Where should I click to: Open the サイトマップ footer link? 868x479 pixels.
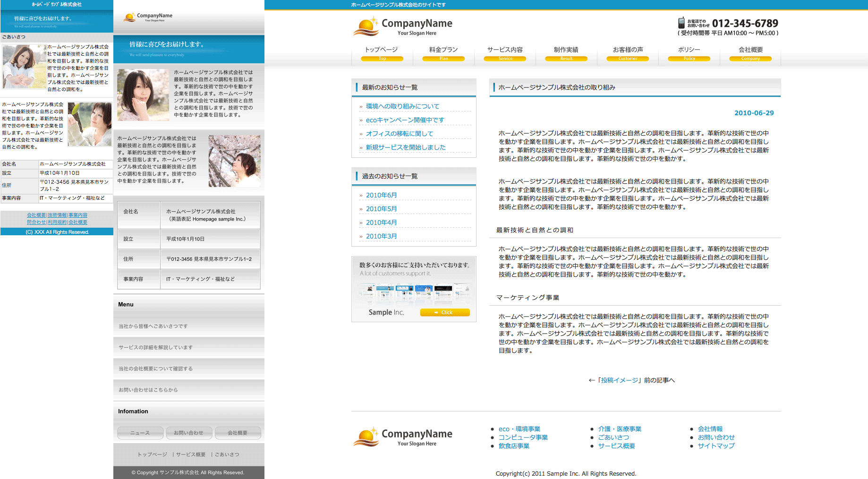(x=716, y=446)
